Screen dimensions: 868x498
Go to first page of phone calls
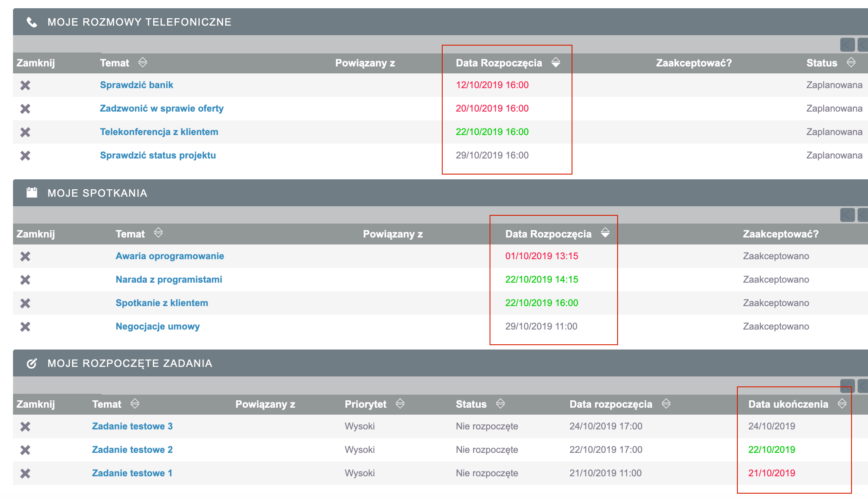[x=847, y=45]
